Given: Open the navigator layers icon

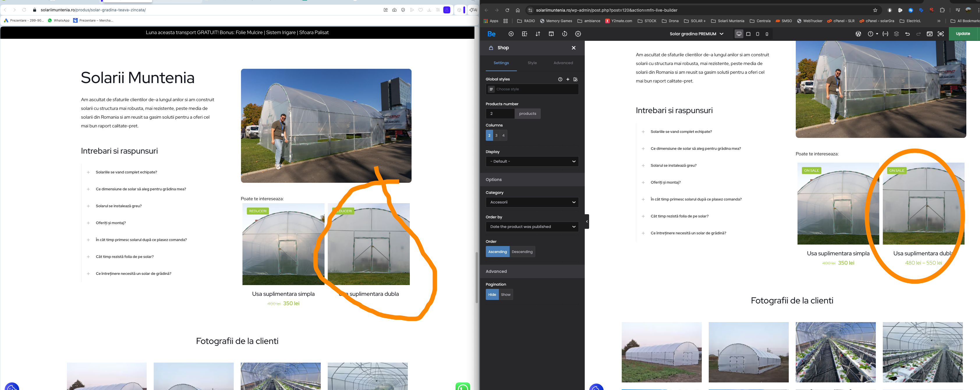Looking at the screenshot, I should click(896, 34).
